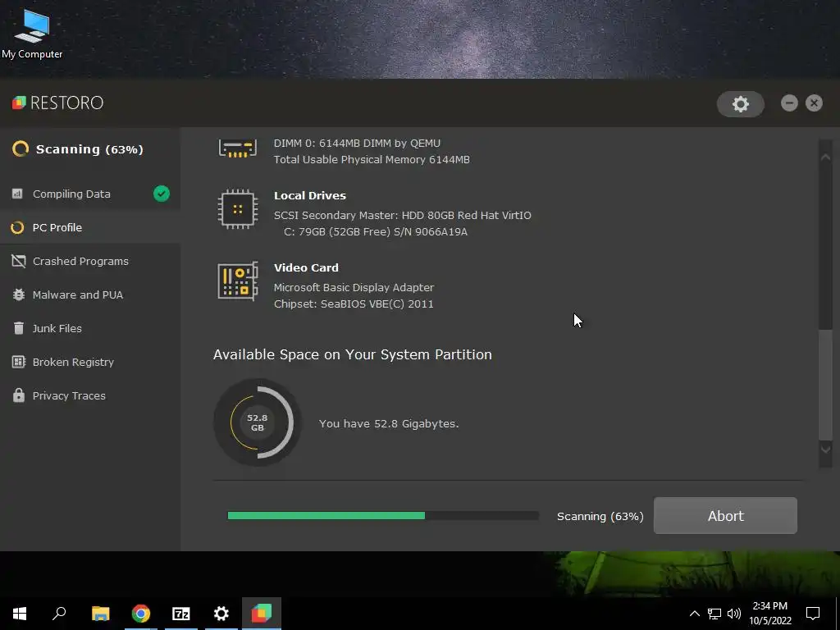Image resolution: width=840 pixels, height=630 pixels.
Task: Launch Google Chrome from taskbar
Action: coord(141,614)
